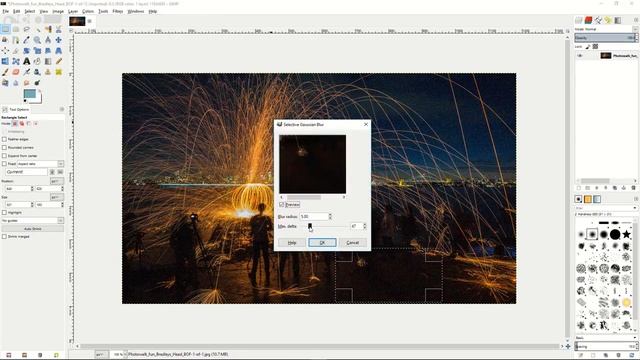The height and width of the screenshot is (360, 640).
Task: Select the Move tool
Action: coord(59,40)
